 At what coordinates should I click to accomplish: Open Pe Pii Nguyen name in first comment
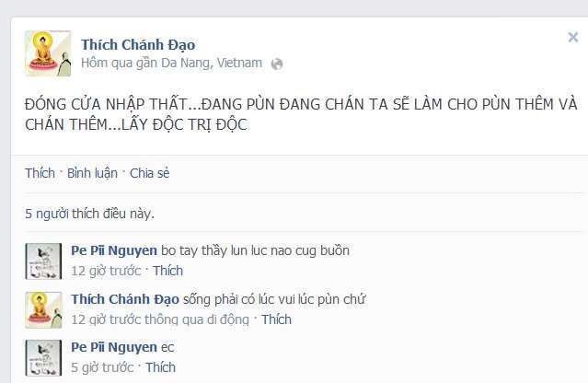point(114,250)
